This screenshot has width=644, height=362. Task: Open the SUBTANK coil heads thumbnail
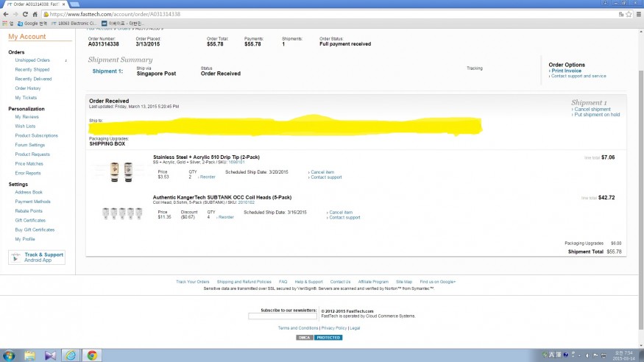pyautogui.click(x=122, y=213)
